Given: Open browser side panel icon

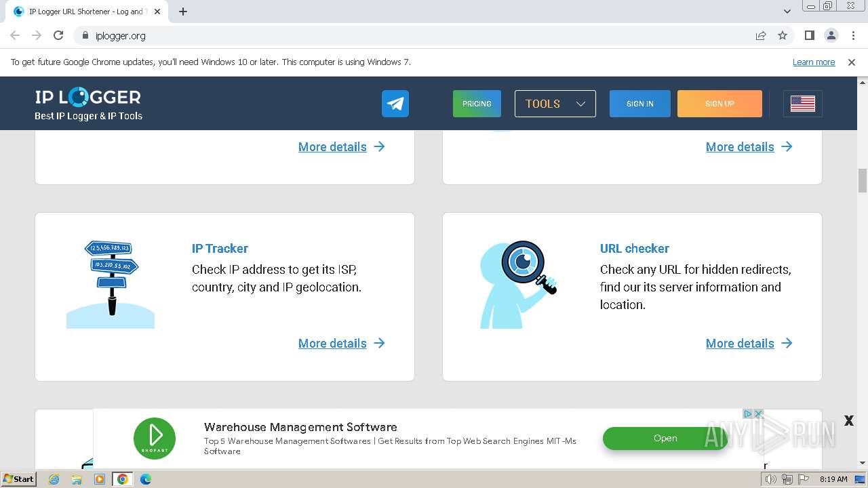Looking at the screenshot, I should 809,35.
